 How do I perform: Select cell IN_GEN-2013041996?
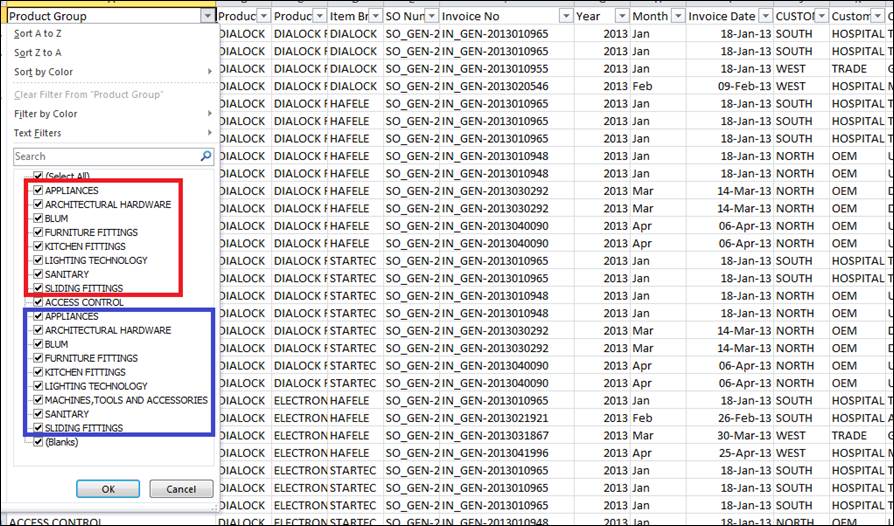coord(506,453)
